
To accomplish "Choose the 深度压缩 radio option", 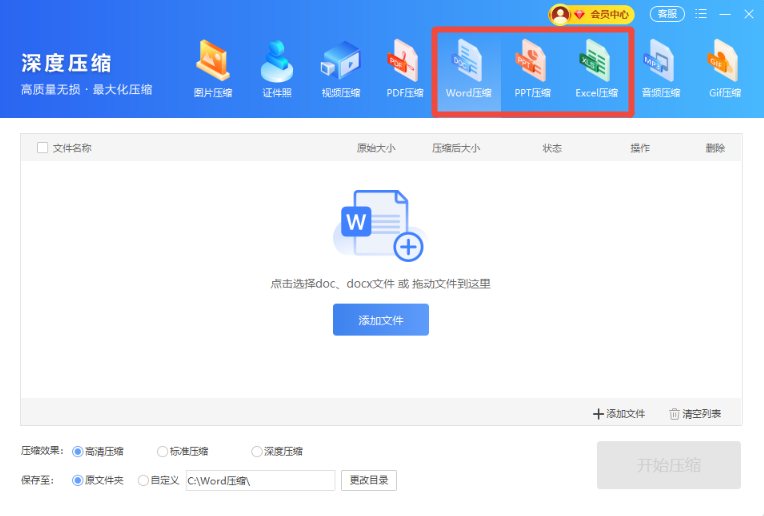I will coord(257,452).
